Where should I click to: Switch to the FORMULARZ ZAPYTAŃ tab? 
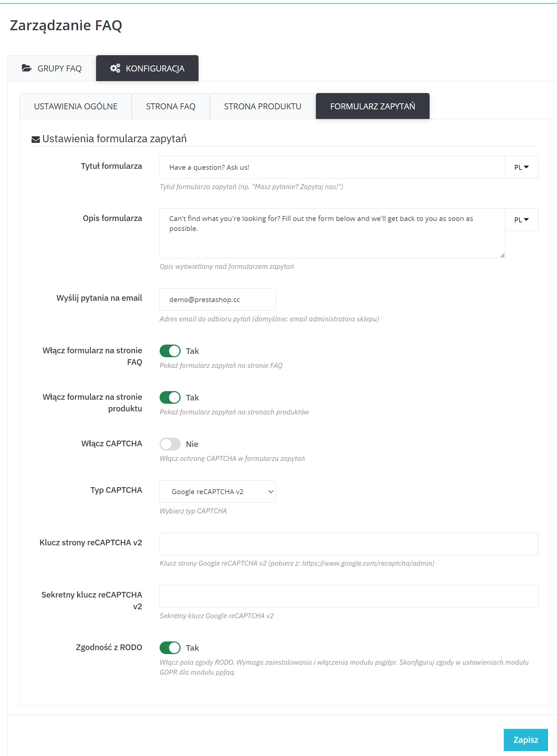[x=372, y=106]
